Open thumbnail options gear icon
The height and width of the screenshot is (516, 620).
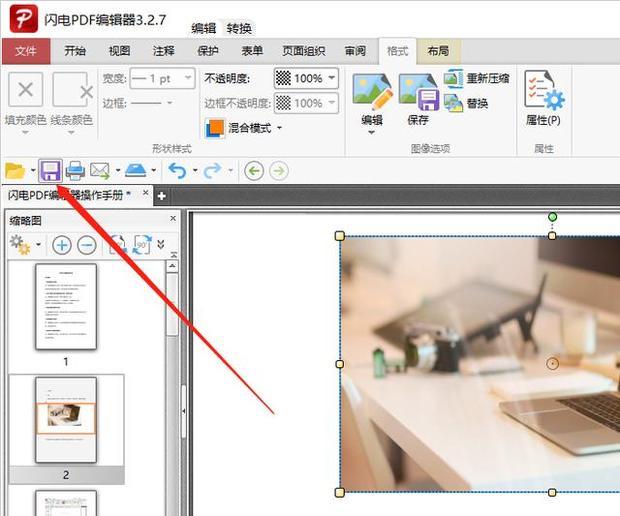coord(20,244)
